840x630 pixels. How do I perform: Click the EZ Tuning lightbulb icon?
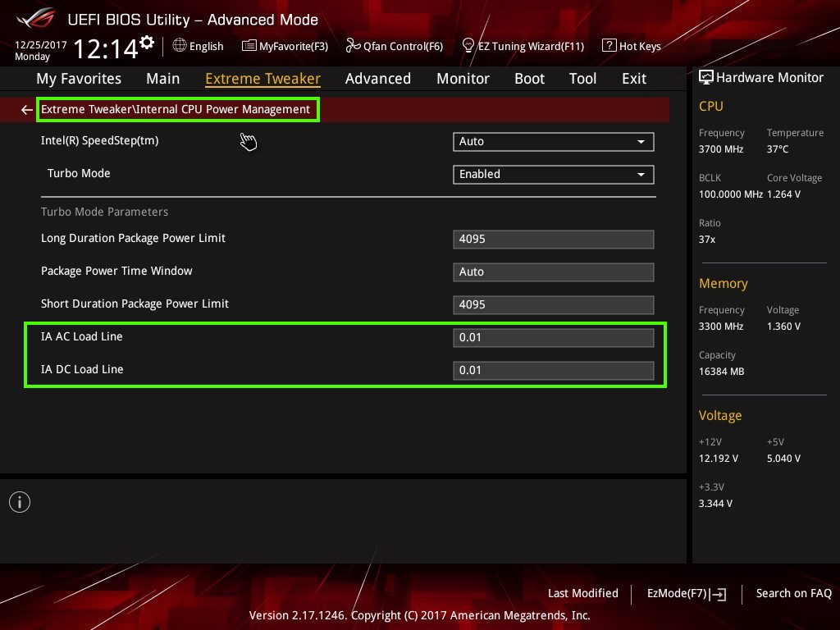point(468,46)
